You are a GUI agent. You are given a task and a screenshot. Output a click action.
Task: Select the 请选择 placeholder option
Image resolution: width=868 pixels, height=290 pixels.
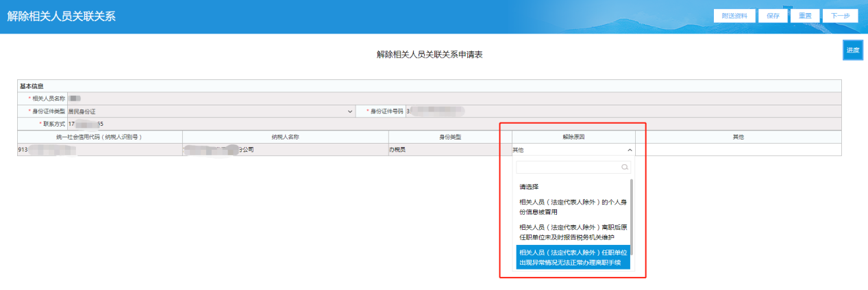(529, 186)
